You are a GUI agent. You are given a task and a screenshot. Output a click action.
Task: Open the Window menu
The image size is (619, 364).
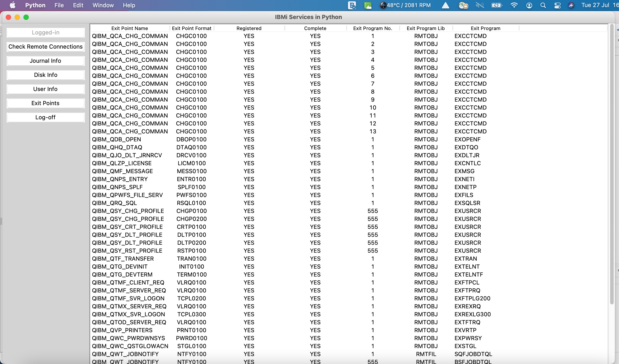pyautogui.click(x=103, y=5)
